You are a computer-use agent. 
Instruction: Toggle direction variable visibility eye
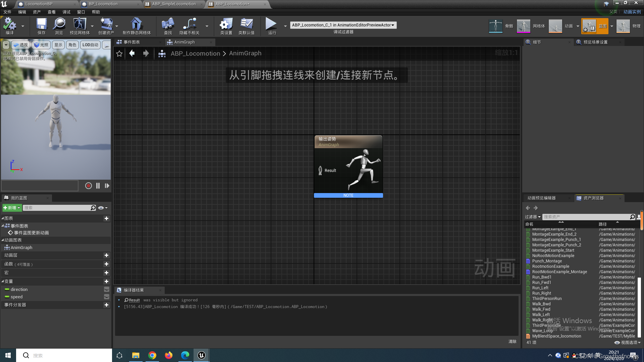(x=106, y=289)
